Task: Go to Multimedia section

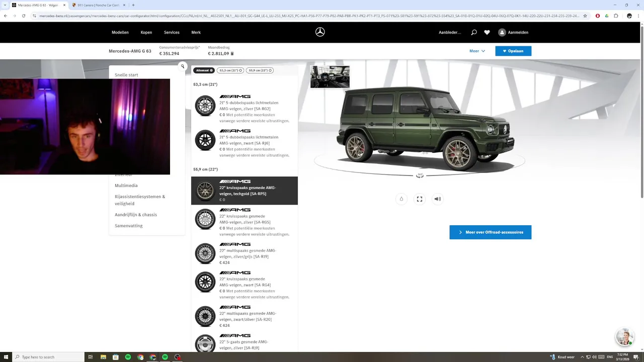Action: coord(126,186)
